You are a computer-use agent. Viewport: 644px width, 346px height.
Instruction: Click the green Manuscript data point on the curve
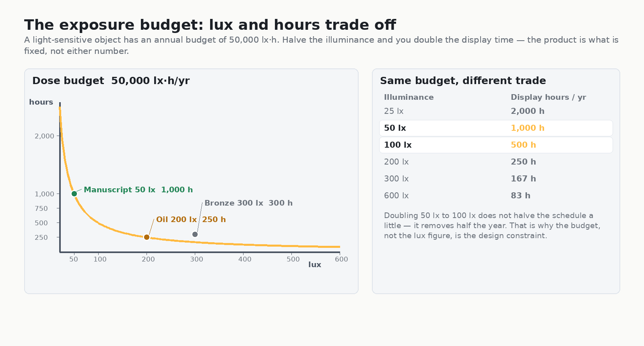74,194
